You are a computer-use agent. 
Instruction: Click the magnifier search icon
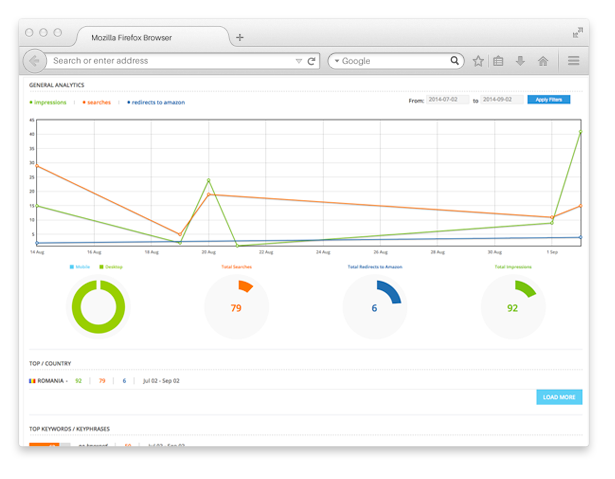[x=455, y=60]
